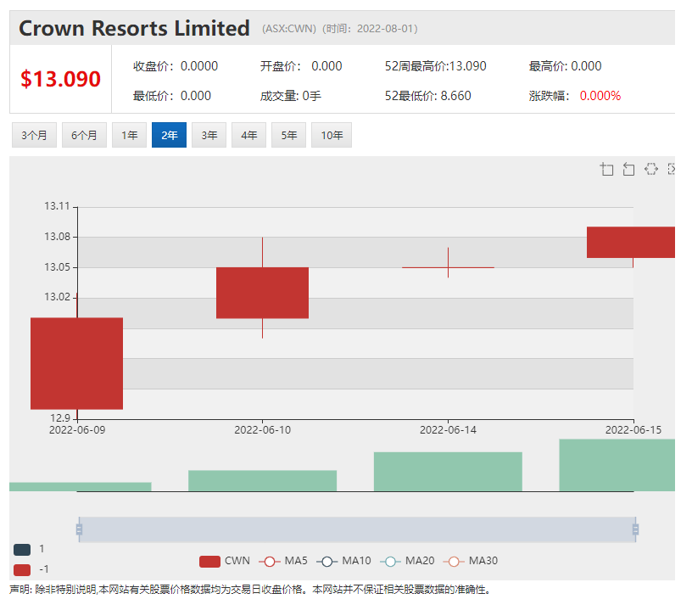
Task: Toggle the dark "1" visual map swatch
Action: pos(22,550)
